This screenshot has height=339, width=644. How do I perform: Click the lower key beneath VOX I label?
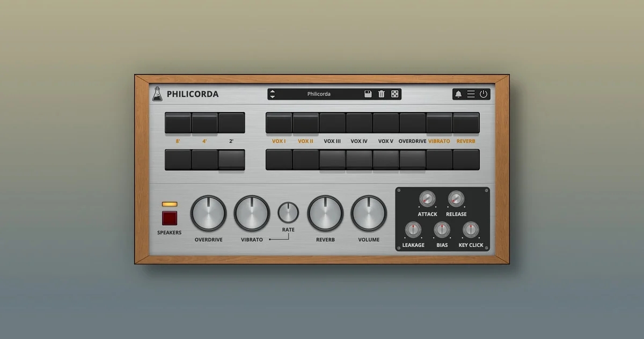(279, 160)
